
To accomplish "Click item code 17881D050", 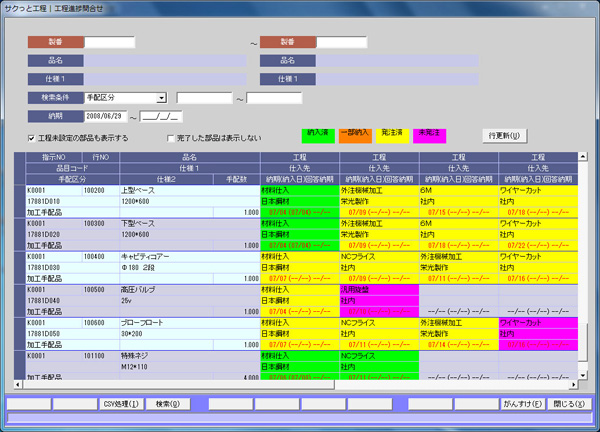I will (73, 334).
